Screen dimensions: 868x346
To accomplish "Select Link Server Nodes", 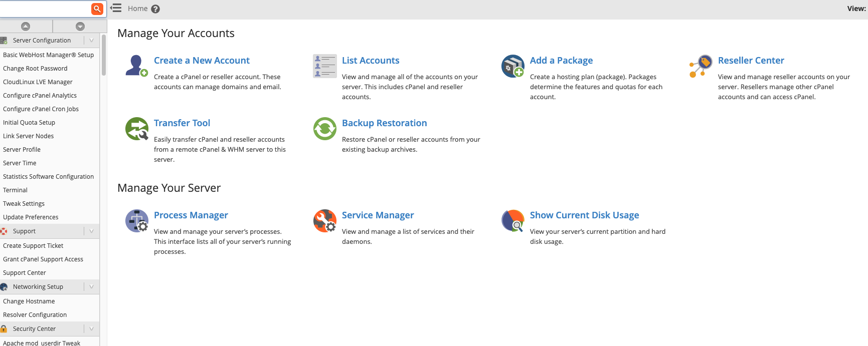I will coord(28,136).
